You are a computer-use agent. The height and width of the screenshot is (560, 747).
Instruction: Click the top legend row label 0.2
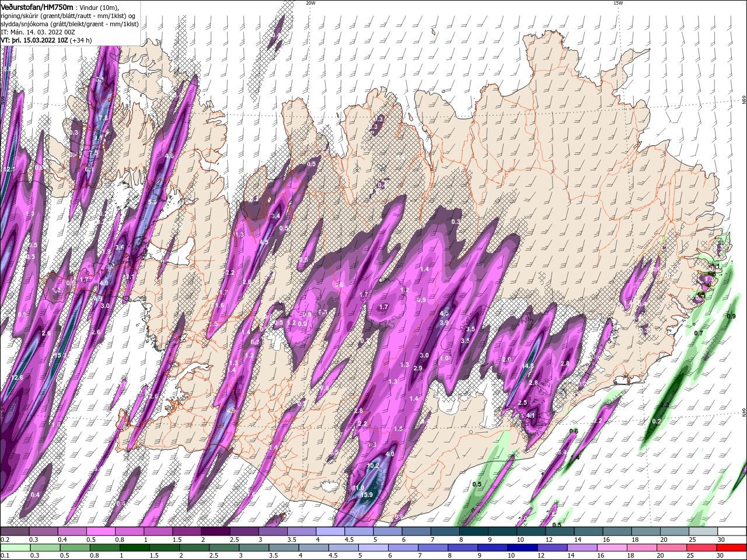5,540
